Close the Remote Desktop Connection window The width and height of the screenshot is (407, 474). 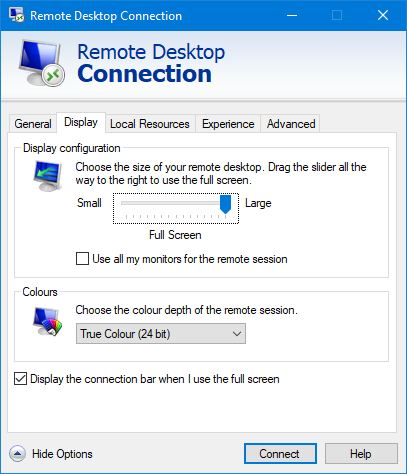pos(383,15)
